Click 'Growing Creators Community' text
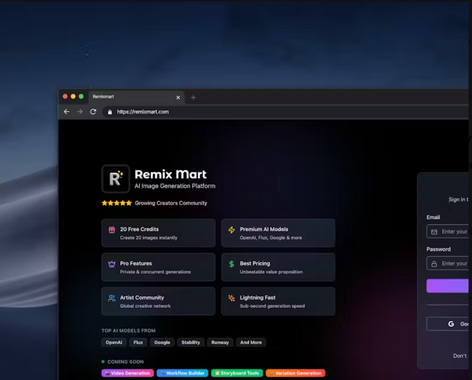 point(171,203)
